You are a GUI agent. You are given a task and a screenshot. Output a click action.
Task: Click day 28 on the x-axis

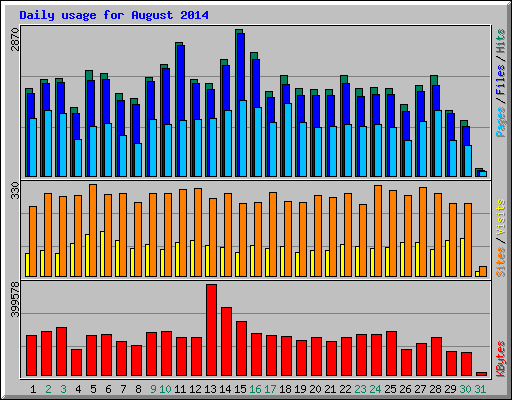point(435,389)
